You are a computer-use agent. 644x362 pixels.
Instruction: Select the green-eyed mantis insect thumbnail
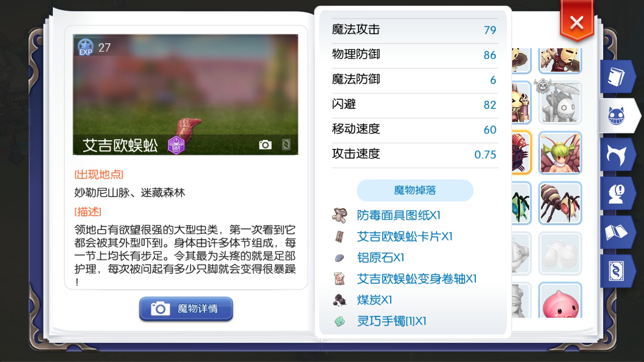[522, 203]
